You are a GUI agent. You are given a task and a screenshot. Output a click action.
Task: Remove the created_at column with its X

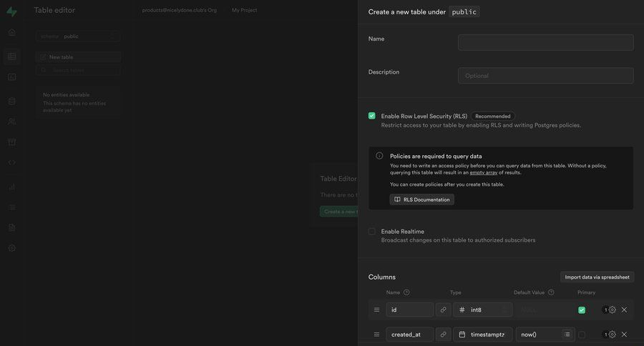click(x=624, y=335)
